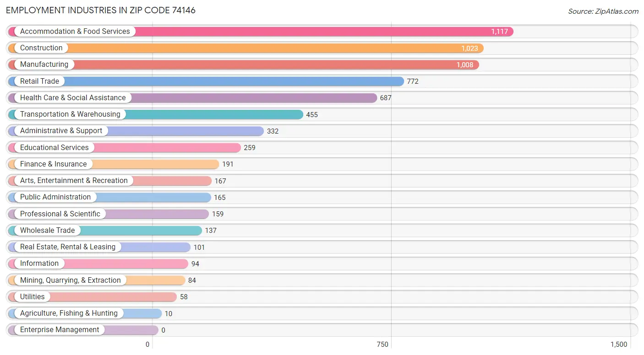Click the 58 value beside Utilities bar
This screenshot has height=355, width=644.
(x=184, y=297)
